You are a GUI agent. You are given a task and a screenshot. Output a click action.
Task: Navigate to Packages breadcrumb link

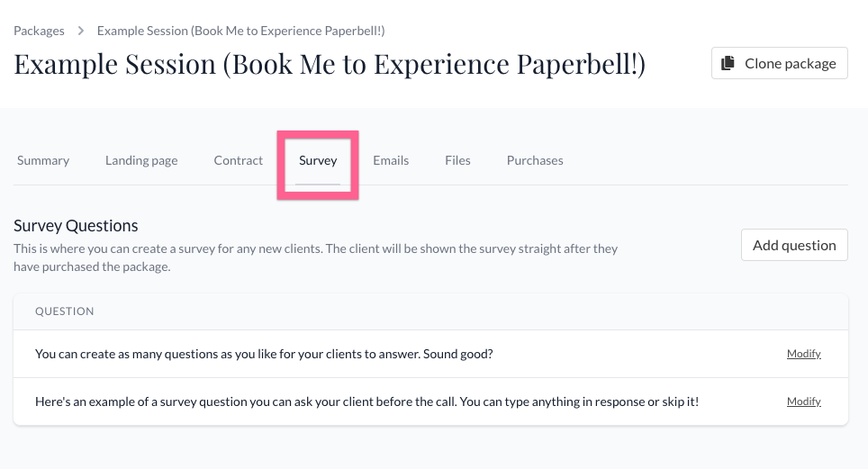39,31
